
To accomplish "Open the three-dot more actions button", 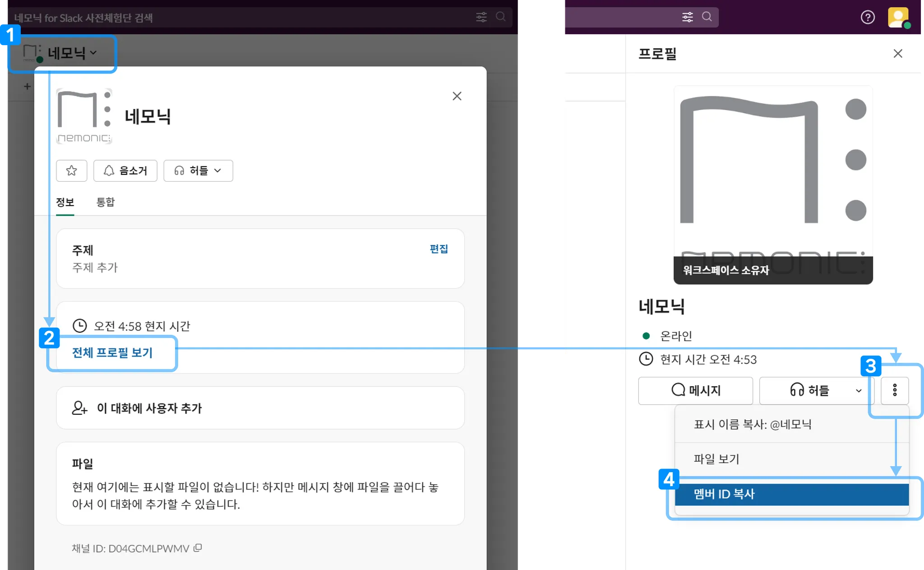I will [x=894, y=391].
